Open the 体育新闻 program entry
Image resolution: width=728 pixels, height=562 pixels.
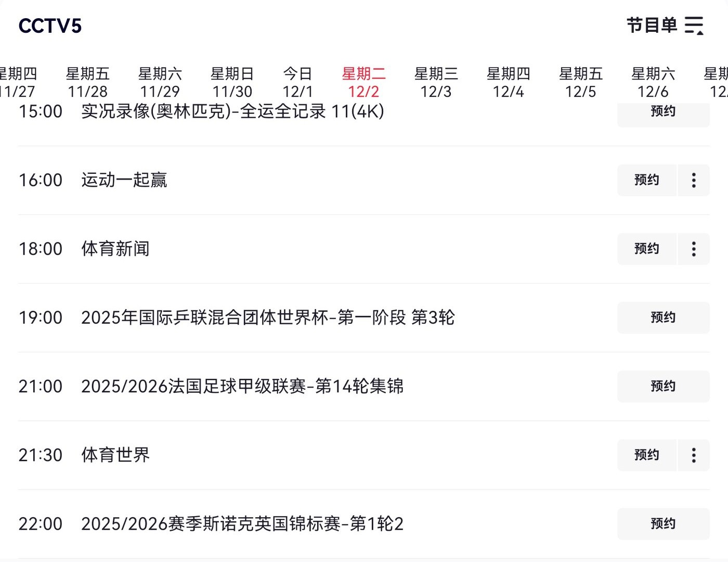(x=115, y=249)
